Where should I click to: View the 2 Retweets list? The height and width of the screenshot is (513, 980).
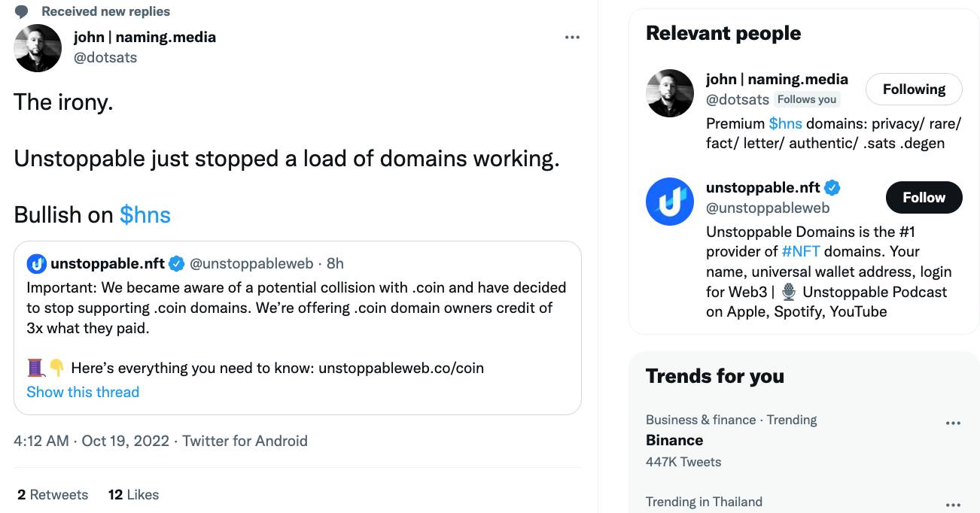53,494
